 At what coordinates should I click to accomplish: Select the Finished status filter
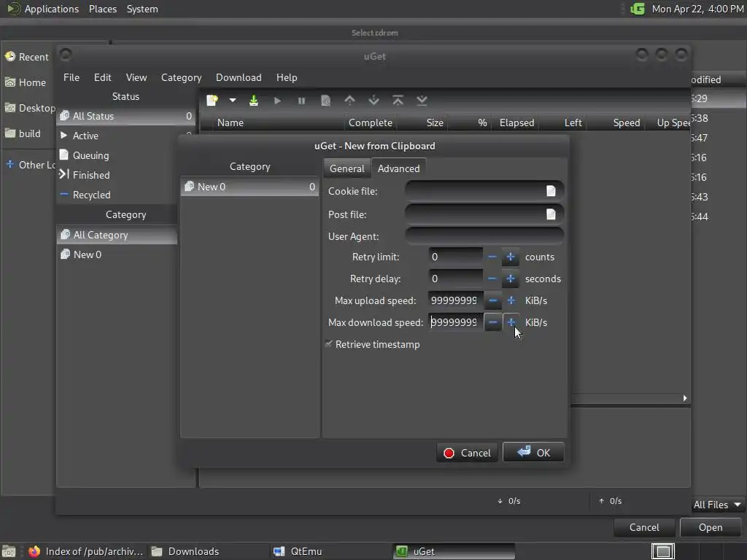pos(117,175)
